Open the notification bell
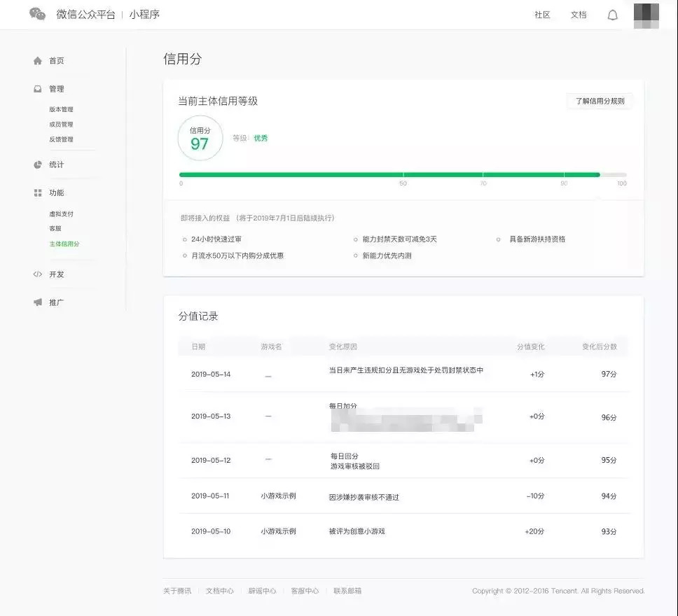Screen dimensions: 678x616 pos(612,15)
